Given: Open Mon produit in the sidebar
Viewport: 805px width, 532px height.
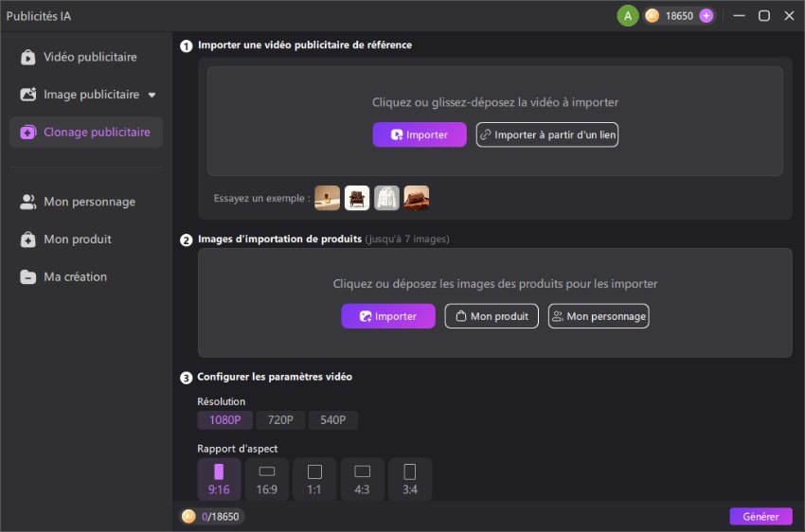Looking at the screenshot, I should pos(86,239).
